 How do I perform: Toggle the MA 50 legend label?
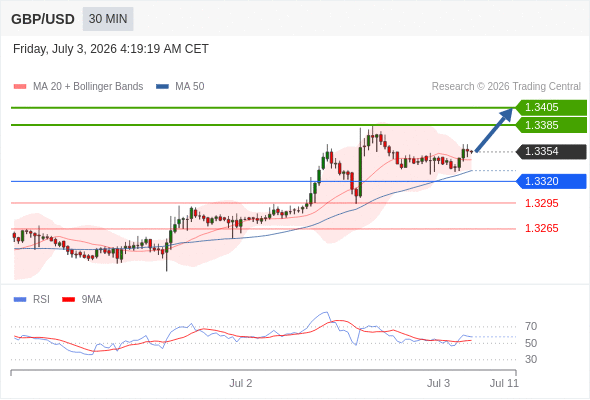coord(190,87)
